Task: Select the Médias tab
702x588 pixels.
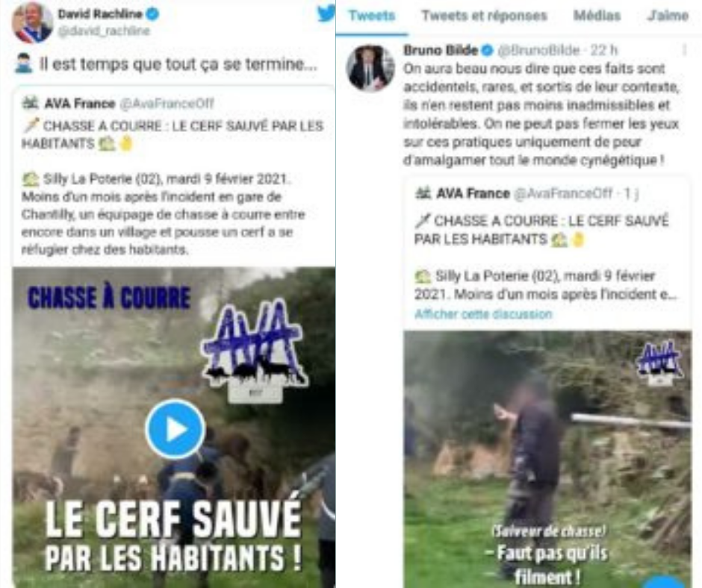Action: (597, 16)
